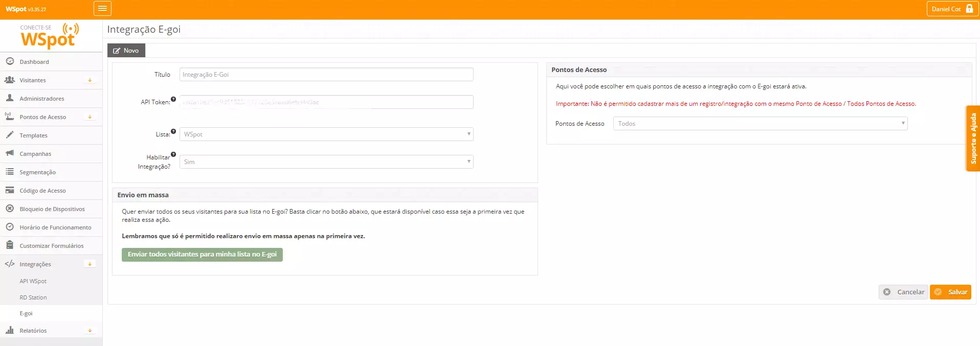Screen dimensions: 980x346
Task: Click the API Token help icon
Action: point(173,99)
